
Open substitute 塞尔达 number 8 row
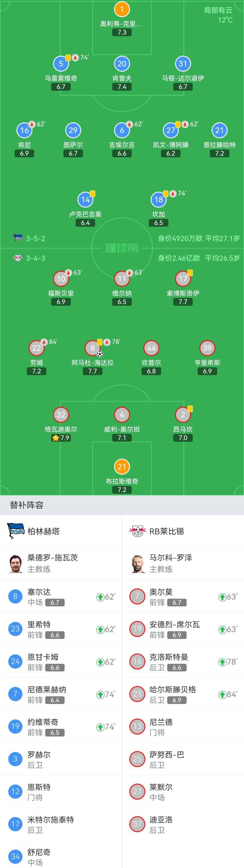tap(61, 596)
